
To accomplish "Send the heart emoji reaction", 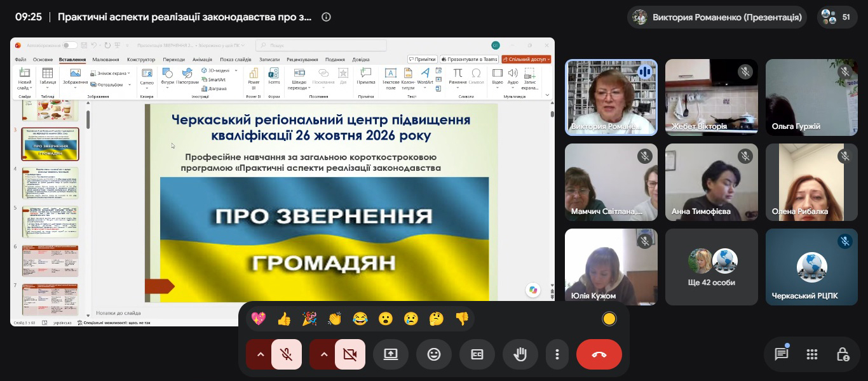I will click(x=259, y=319).
